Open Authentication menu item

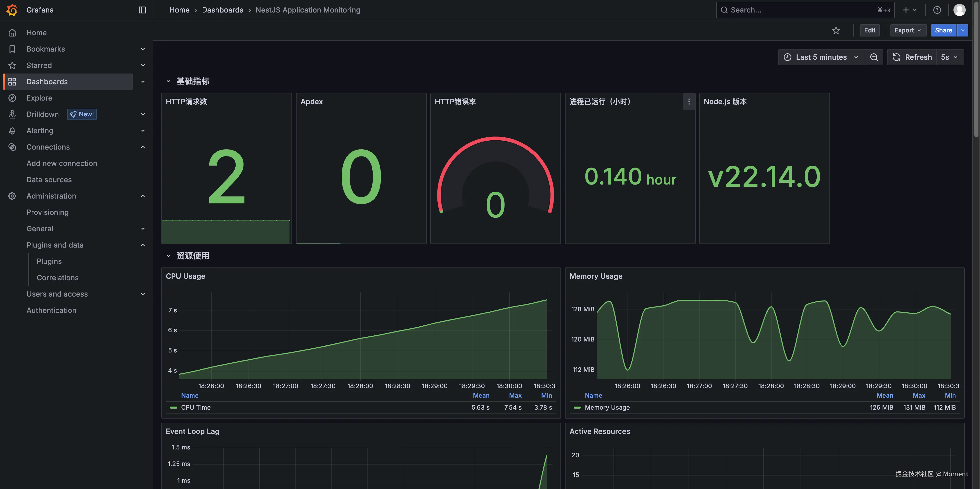coord(51,311)
